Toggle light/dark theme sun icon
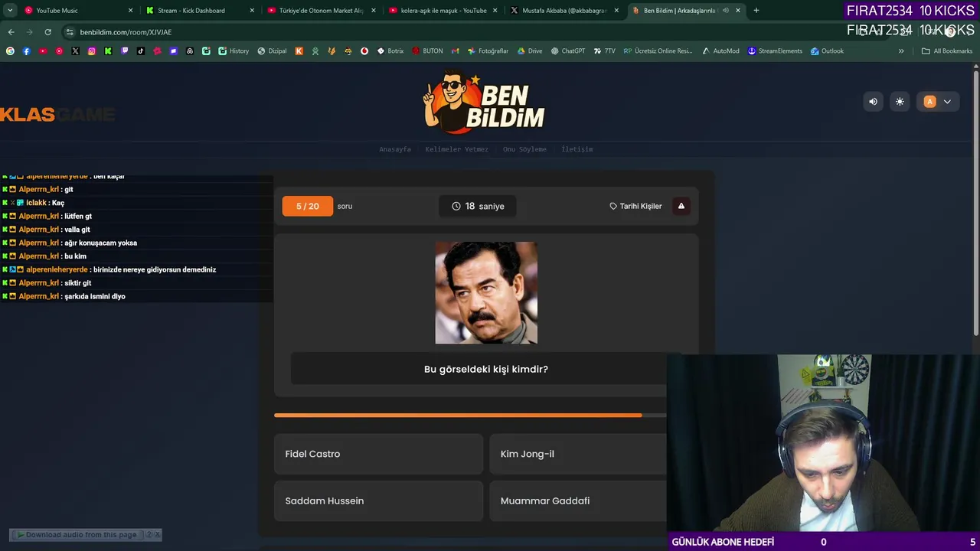The image size is (980, 551). pos(900,102)
